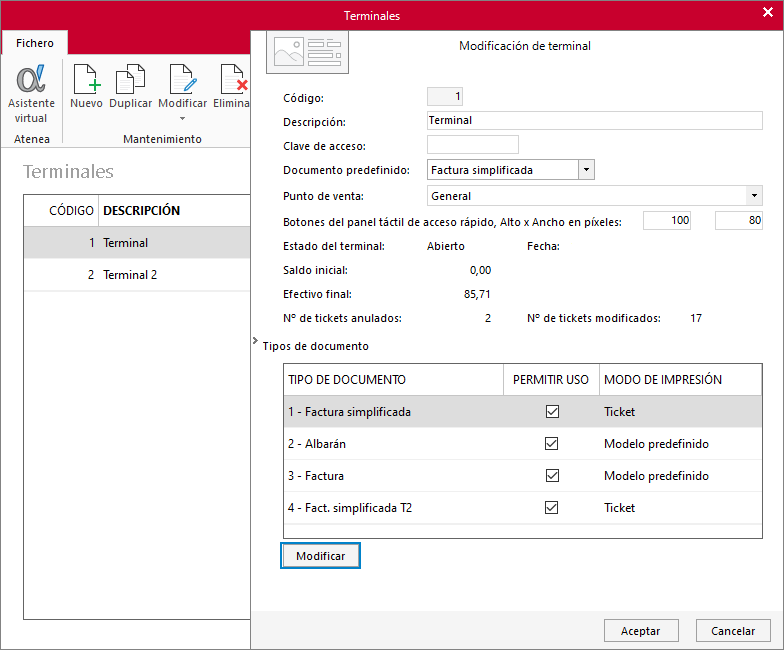Open the Documento predefinido dropdown
The width and height of the screenshot is (784, 650).
586,170
